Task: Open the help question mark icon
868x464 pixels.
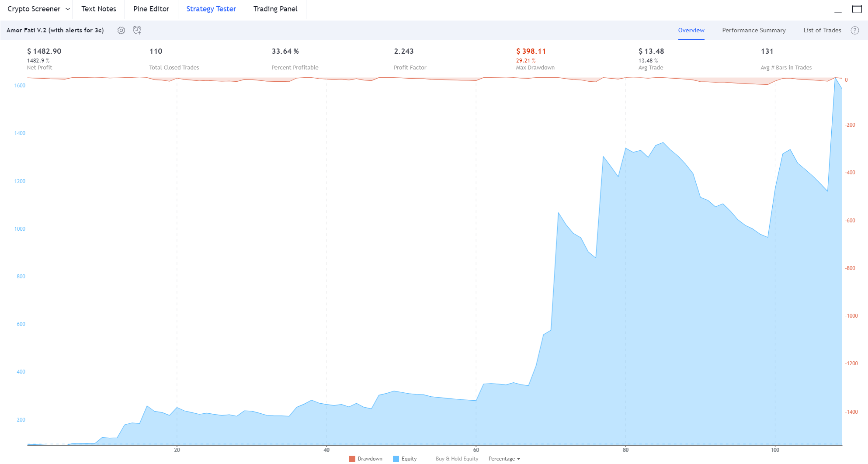Action: click(854, 30)
